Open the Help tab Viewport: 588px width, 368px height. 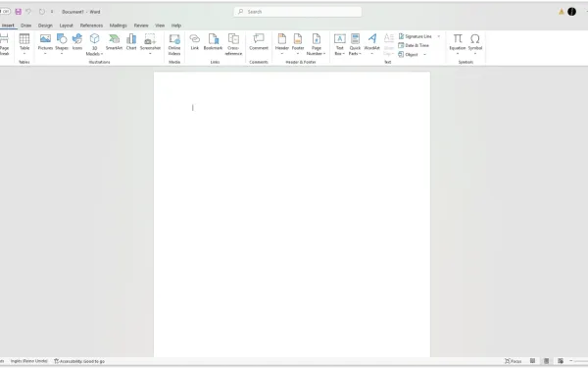coord(176,26)
